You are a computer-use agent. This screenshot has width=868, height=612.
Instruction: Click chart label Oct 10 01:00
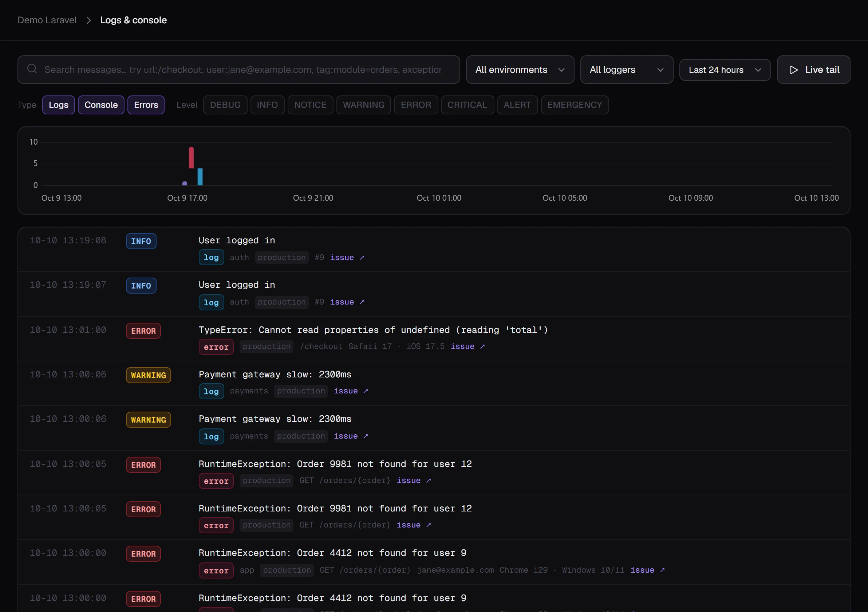point(439,198)
